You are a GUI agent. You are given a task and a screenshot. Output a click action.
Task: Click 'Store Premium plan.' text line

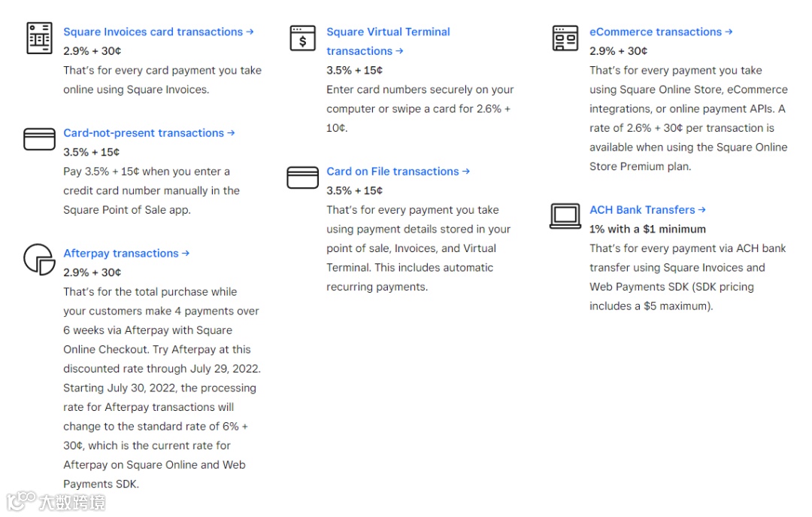[x=640, y=166]
